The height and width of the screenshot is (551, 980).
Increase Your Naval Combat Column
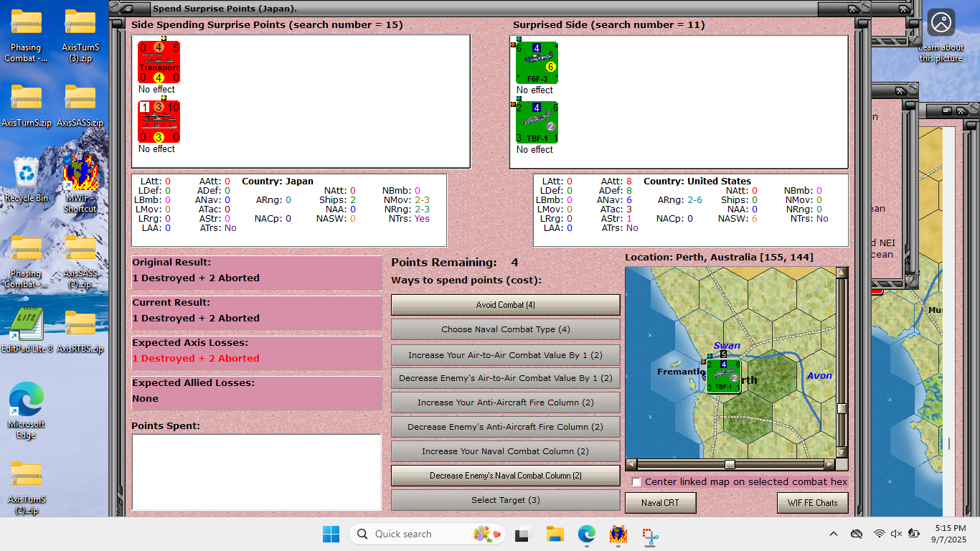tap(505, 451)
